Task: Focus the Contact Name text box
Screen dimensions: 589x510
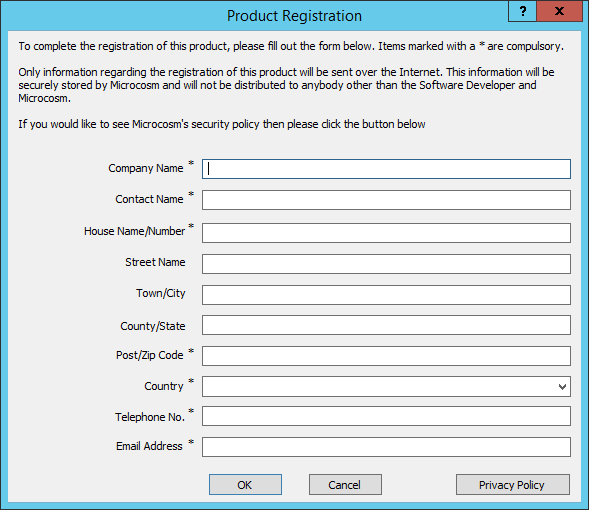Action: pyautogui.click(x=386, y=200)
